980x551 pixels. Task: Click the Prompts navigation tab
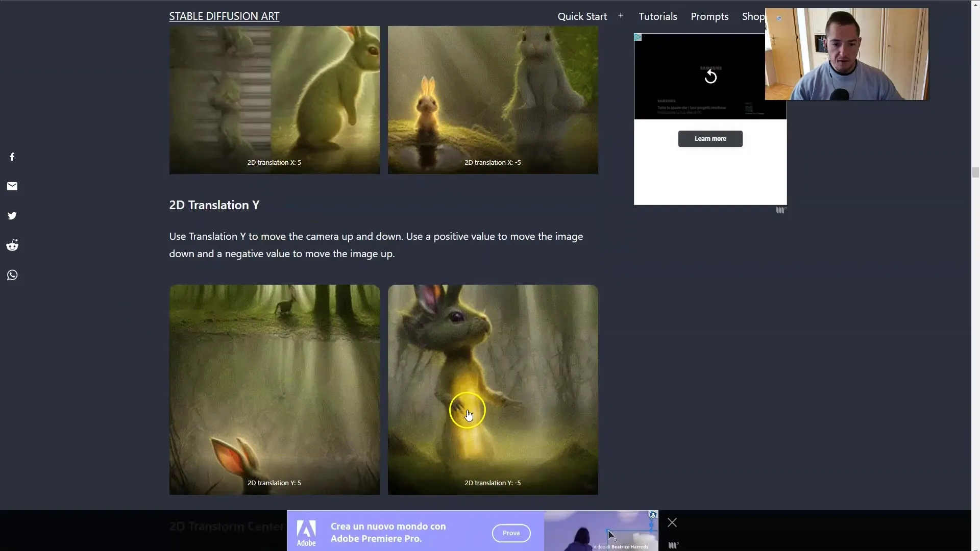point(709,16)
